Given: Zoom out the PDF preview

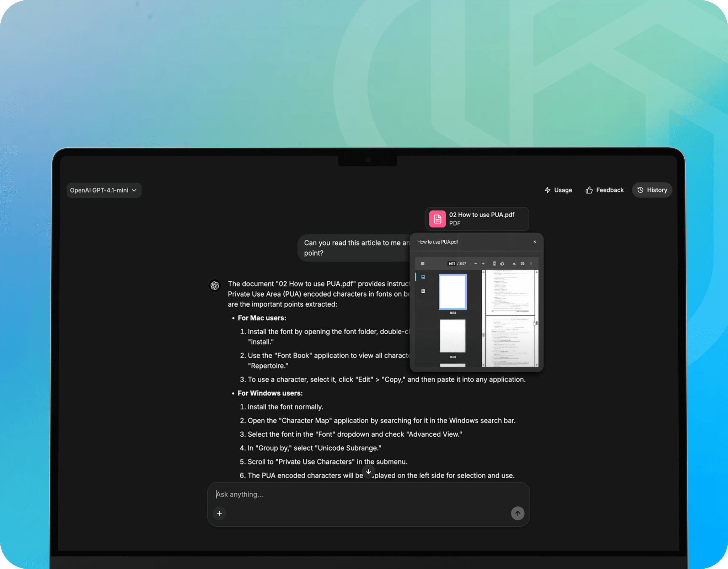Looking at the screenshot, I should pos(476,264).
